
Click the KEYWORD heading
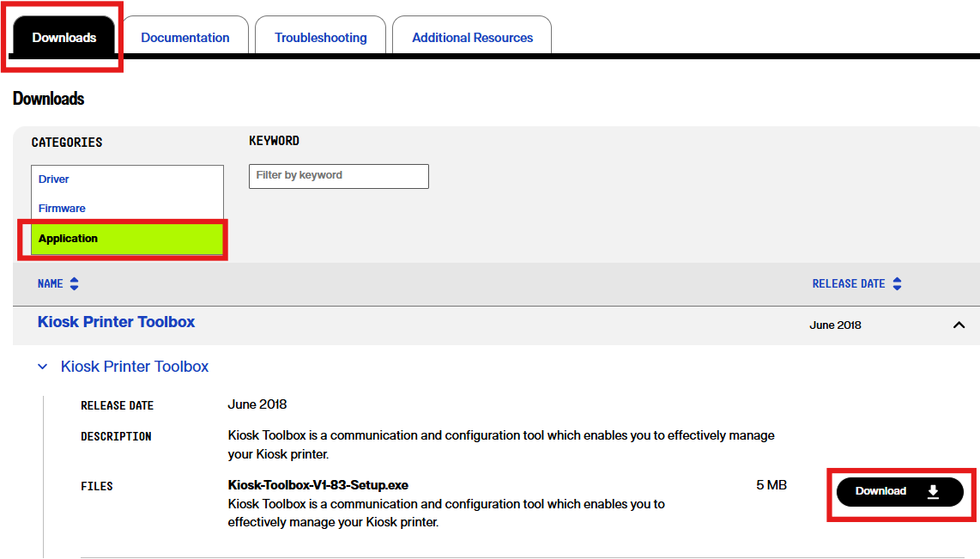[x=274, y=142]
